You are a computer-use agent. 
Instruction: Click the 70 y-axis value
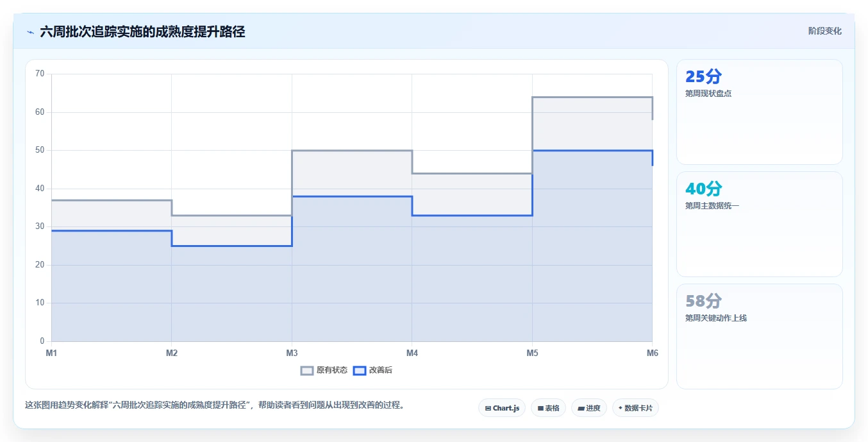40,74
